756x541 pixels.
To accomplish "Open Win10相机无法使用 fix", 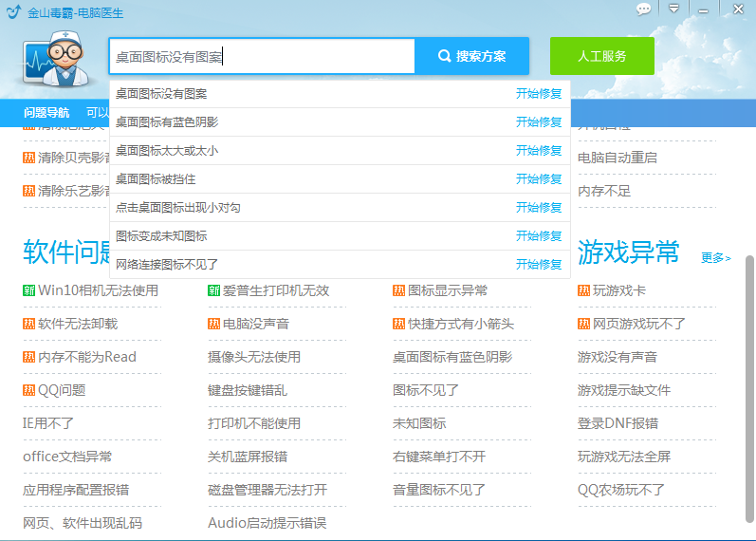I will pos(99,290).
